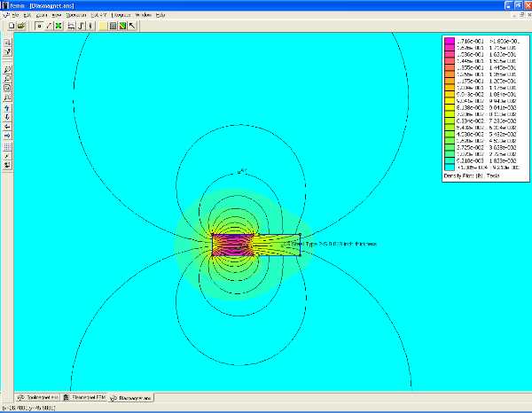Pan the view right with the right arrow
The width and height of the screenshot is (532, 413).
[x=7, y=136]
